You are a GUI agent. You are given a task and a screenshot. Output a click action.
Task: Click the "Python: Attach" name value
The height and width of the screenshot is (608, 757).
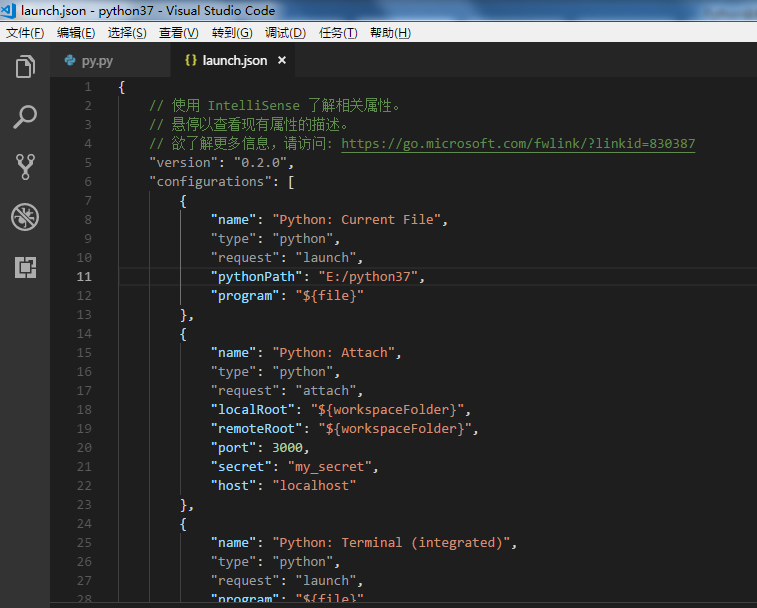pyautogui.click(x=334, y=353)
